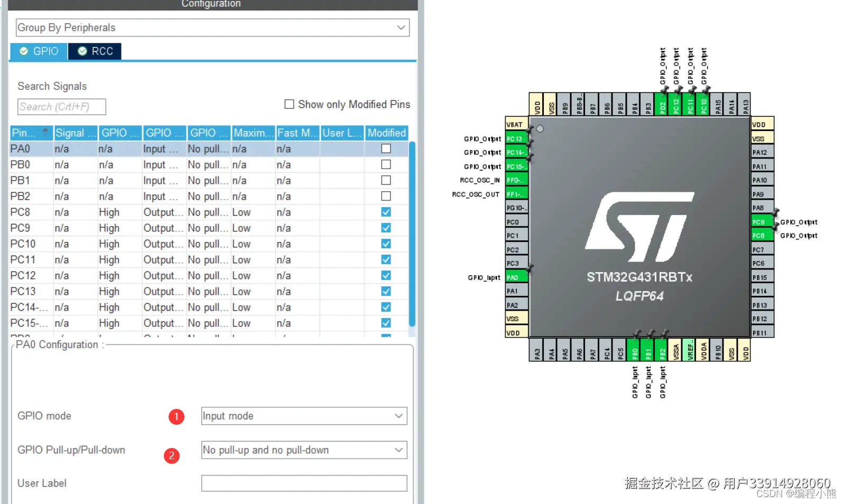
Task: Click the PC14 pin on chip left side
Action: tap(517, 153)
